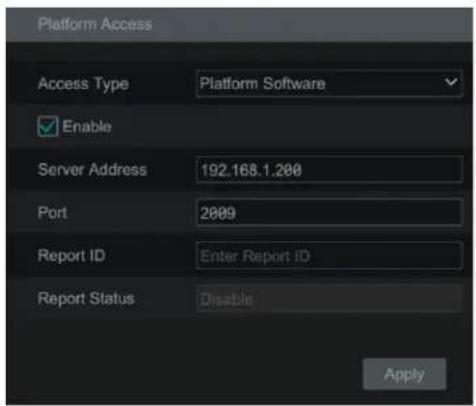Image resolution: width=476 pixels, height=406 pixels.
Task: Click the Access Type label
Action: [83, 84]
